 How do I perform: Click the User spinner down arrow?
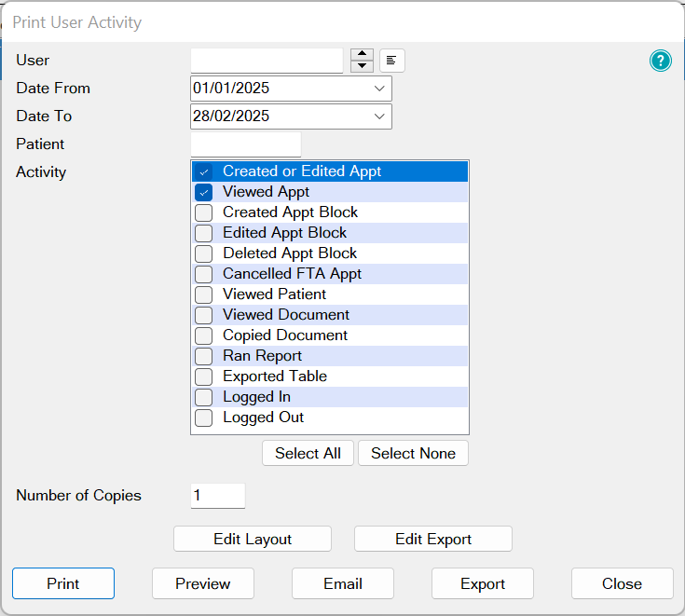pos(363,67)
